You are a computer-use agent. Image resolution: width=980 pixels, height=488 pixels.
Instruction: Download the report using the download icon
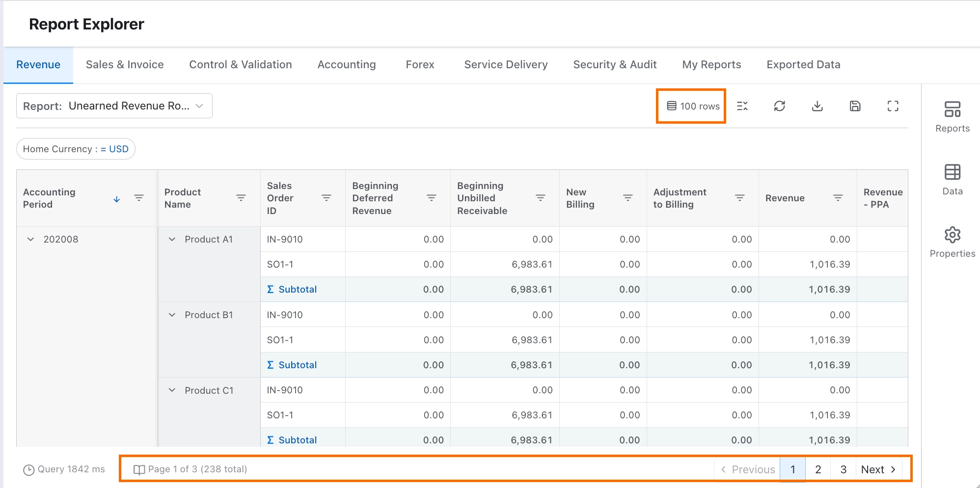817,106
